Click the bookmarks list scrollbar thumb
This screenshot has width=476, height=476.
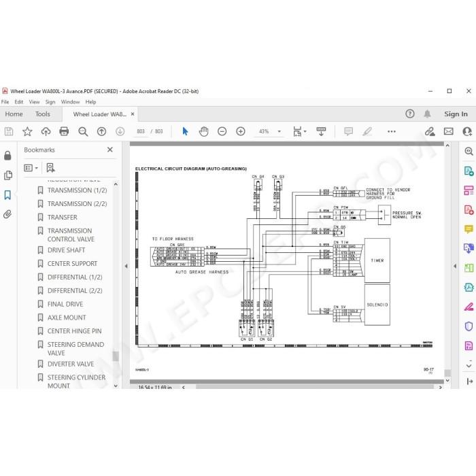point(116,356)
